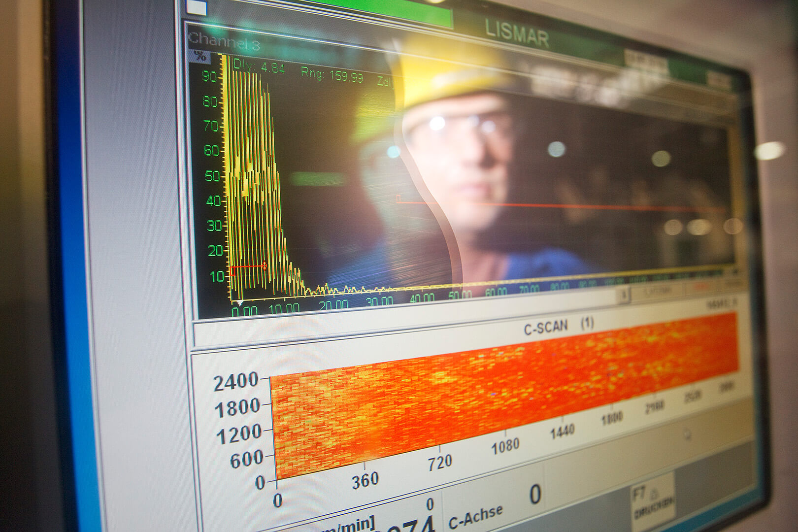Click the small arrow button below A-scan
The width and height of the screenshot is (798, 532).
[624, 295]
